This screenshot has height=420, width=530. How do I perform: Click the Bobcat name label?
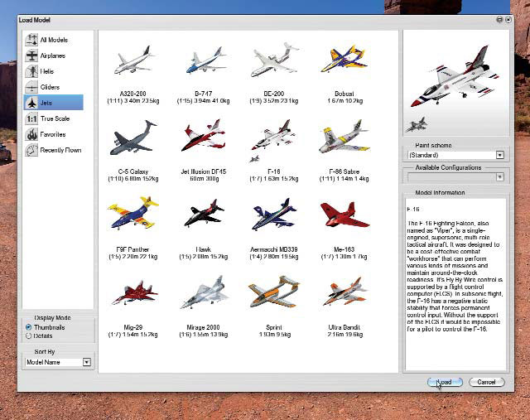click(344, 94)
